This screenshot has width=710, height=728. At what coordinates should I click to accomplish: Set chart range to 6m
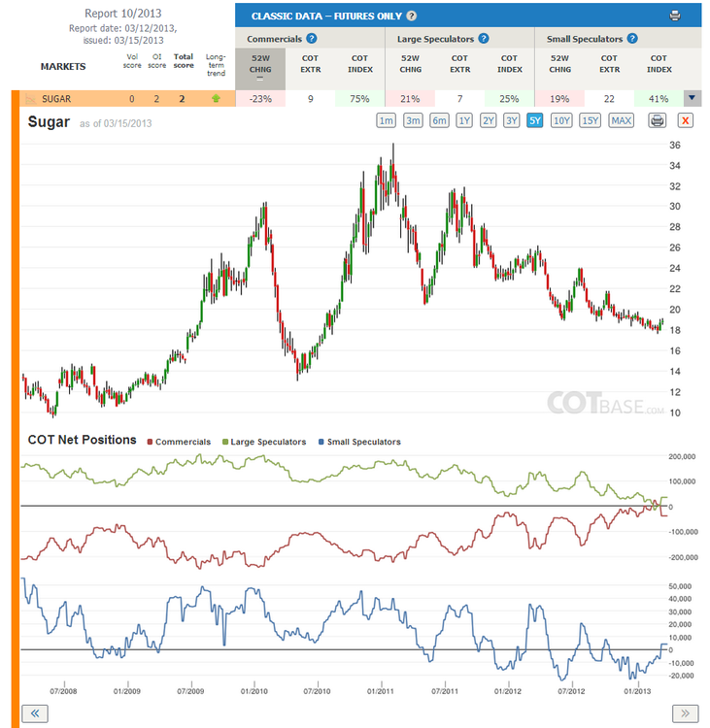click(439, 120)
